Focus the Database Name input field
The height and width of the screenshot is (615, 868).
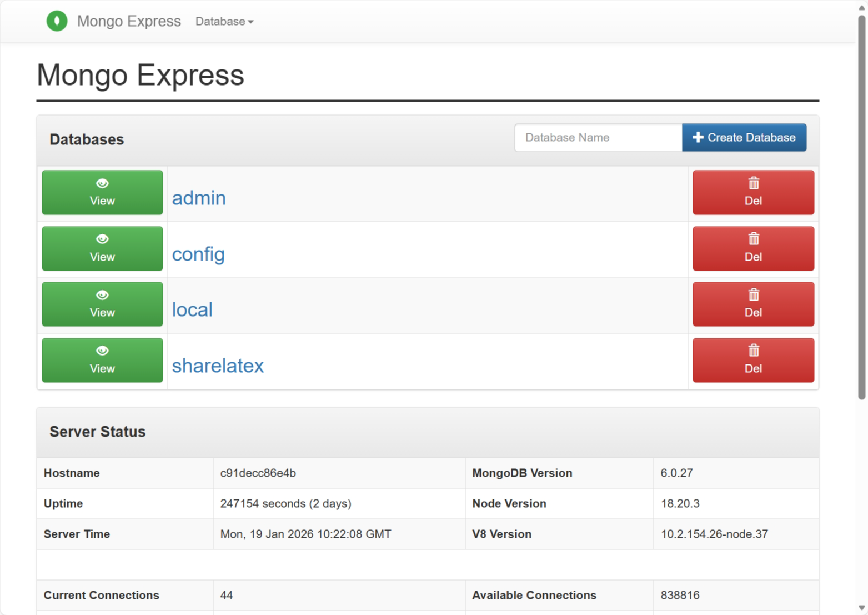(598, 138)
